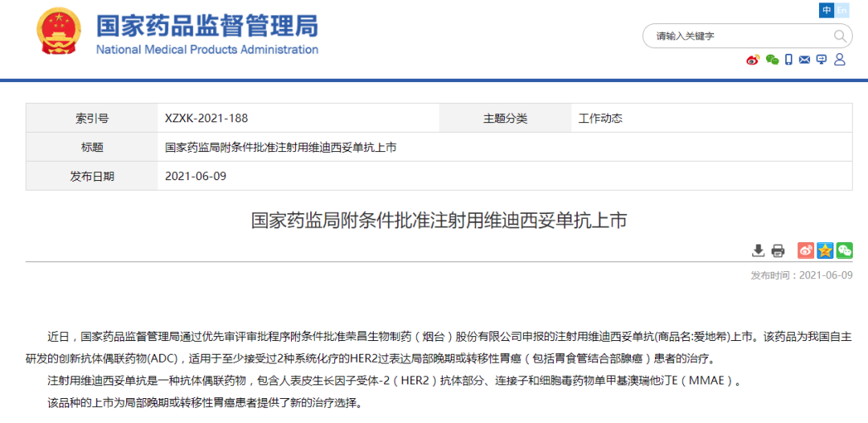This screenshot has width=868, height=423.
Task: Click the 主题分类 label cell
Action: pyautogui.click(x=506, y=118)
